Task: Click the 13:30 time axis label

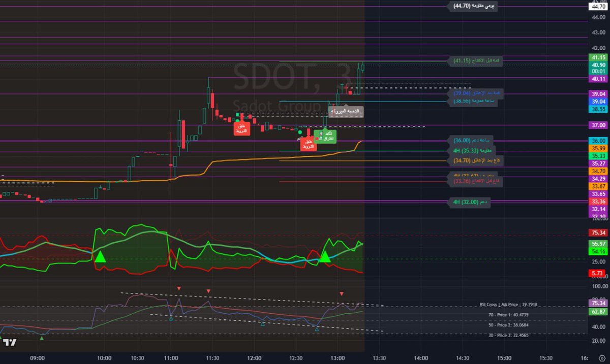Action: click(379, 357)
